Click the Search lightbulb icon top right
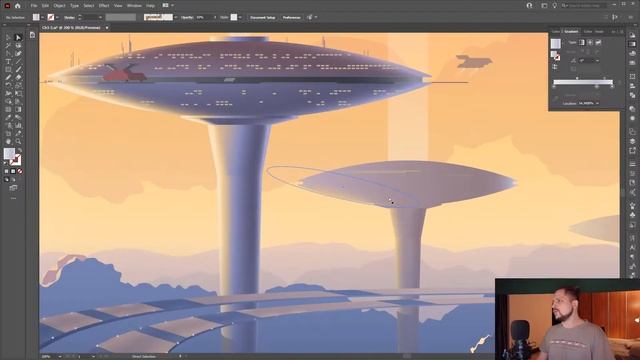The height and width of the screenshot is (360, 640). 554,6
